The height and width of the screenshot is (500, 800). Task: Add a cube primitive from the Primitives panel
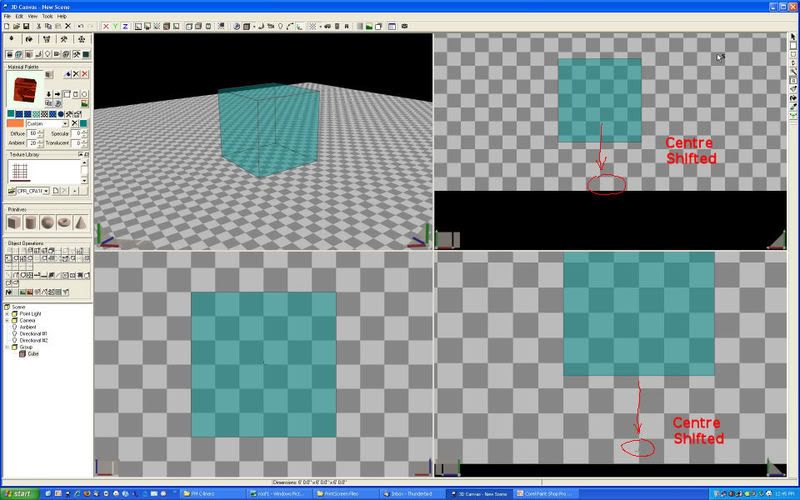[13, 222]
